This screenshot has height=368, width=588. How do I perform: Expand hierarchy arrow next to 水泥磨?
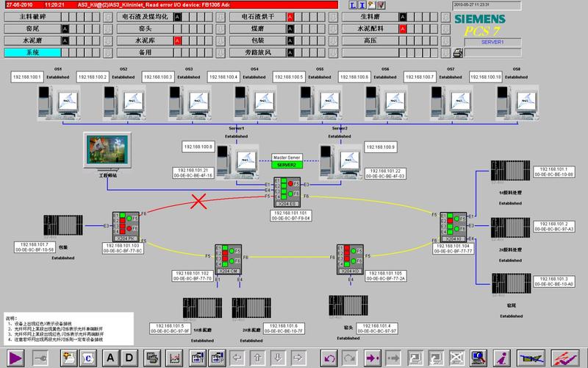tap(107, 40)
